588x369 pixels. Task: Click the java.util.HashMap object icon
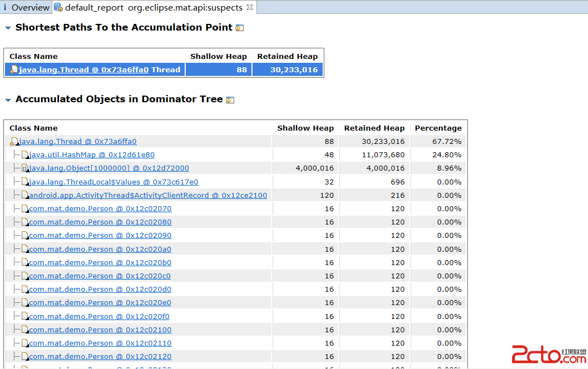tap(24, 155)
